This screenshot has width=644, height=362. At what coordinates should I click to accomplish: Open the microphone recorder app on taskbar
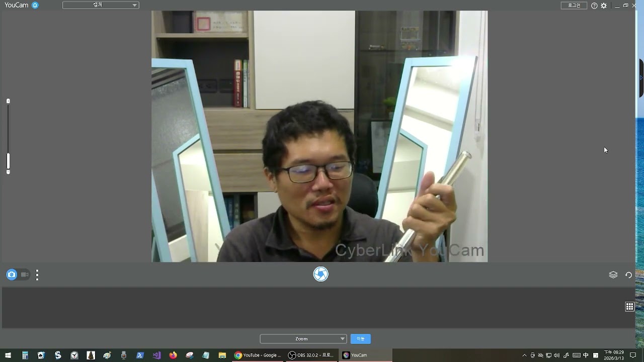pos(124,355)
